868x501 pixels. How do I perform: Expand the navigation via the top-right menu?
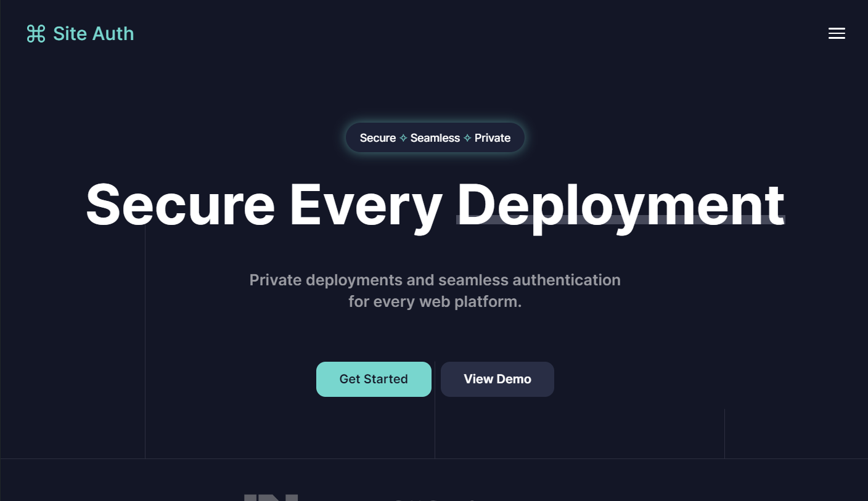(837, 33)
